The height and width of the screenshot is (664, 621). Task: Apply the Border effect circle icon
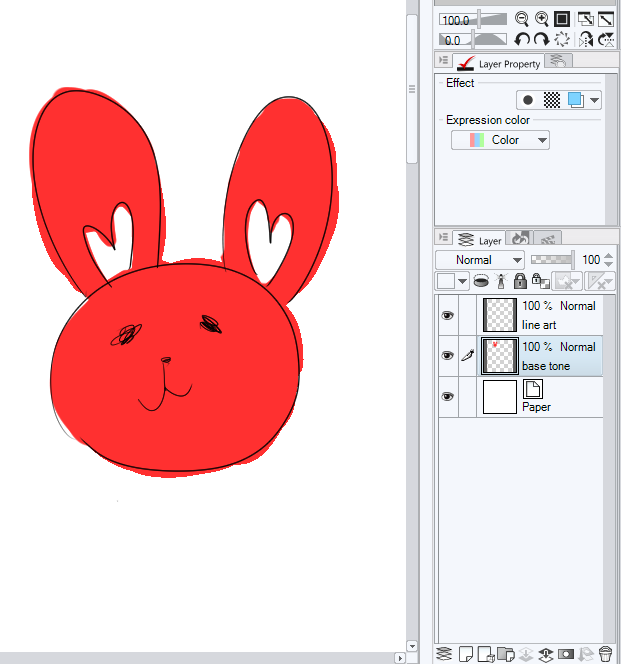click(528, 100)
